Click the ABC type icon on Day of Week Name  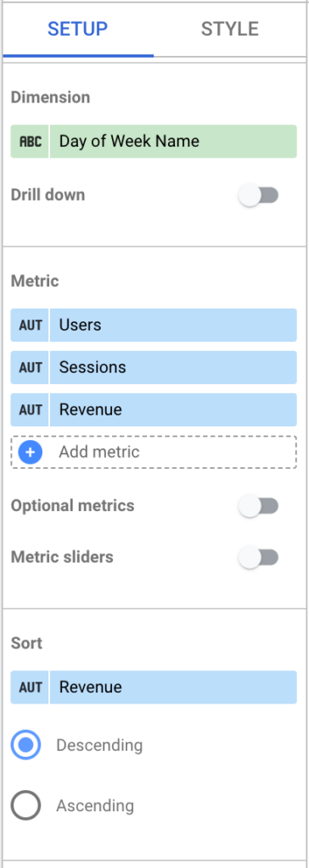pyautogui.click(x=30, y=142)
